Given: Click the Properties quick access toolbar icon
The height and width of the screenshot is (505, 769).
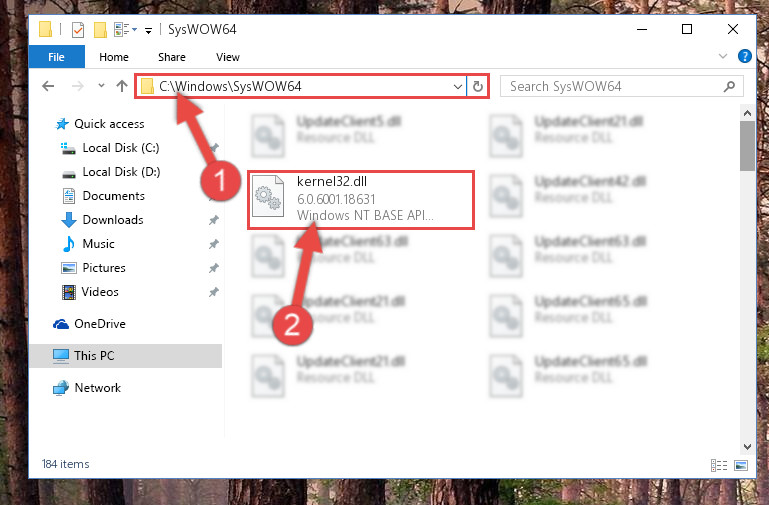Looking at the screenshot, I should point(78,30).
